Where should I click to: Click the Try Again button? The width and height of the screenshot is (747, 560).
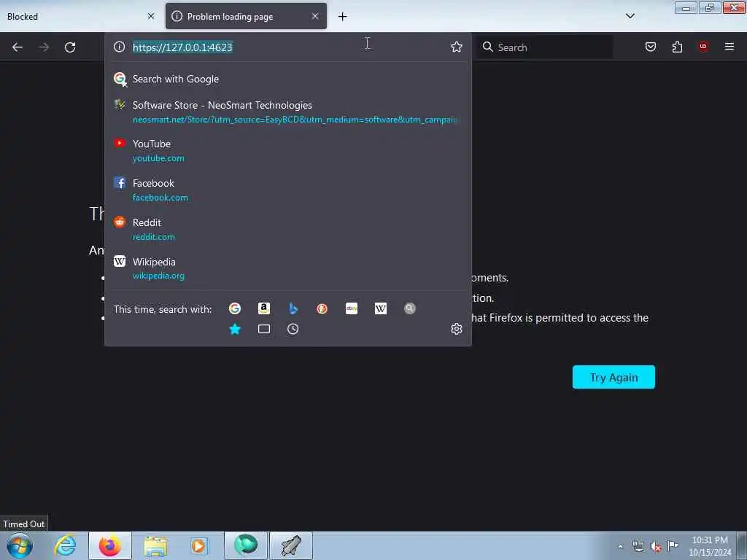pos(614,377)
